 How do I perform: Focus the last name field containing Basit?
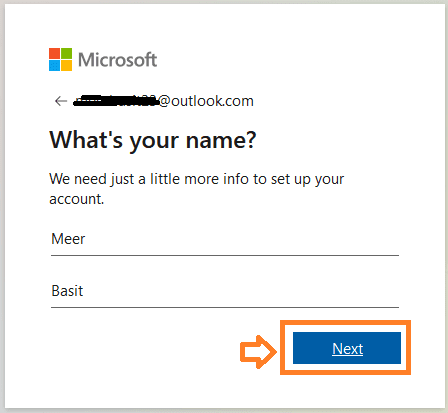(x=225, y=291)
